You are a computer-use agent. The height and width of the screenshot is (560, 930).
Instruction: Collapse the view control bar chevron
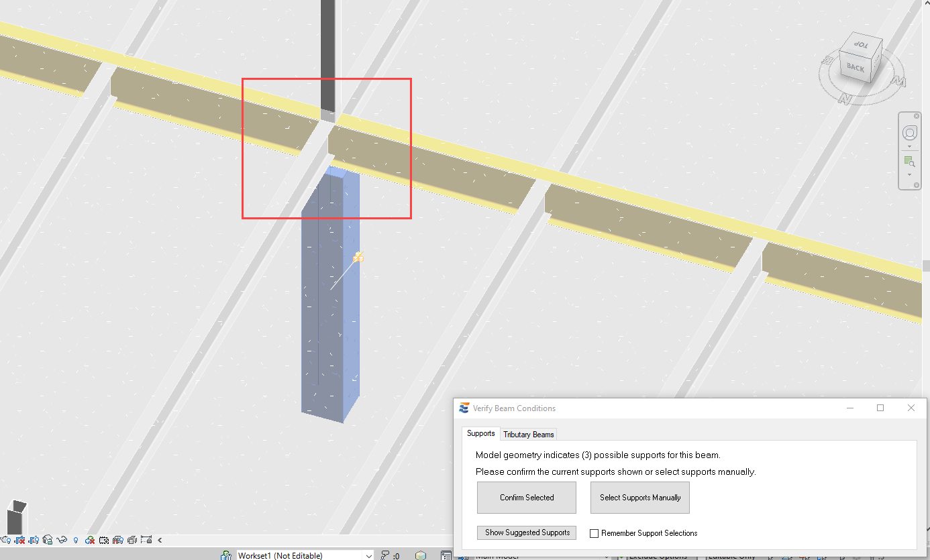click(x=160, y=540)
